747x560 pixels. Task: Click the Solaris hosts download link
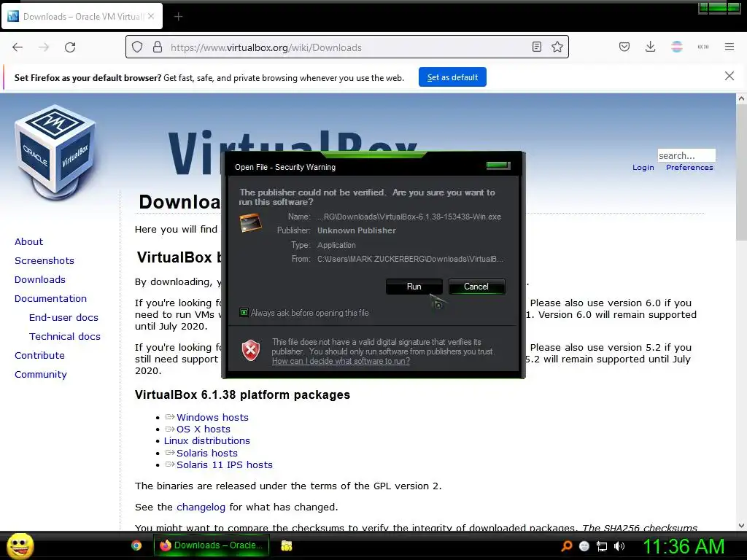click(207, 453)
